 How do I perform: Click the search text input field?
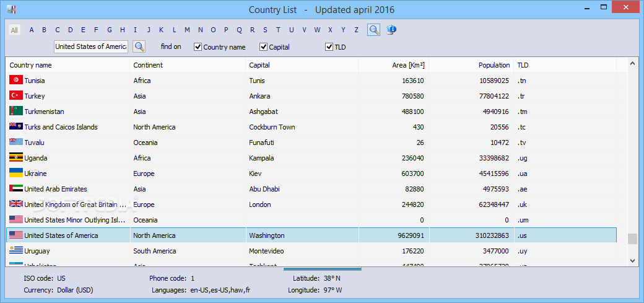(91, 46)
